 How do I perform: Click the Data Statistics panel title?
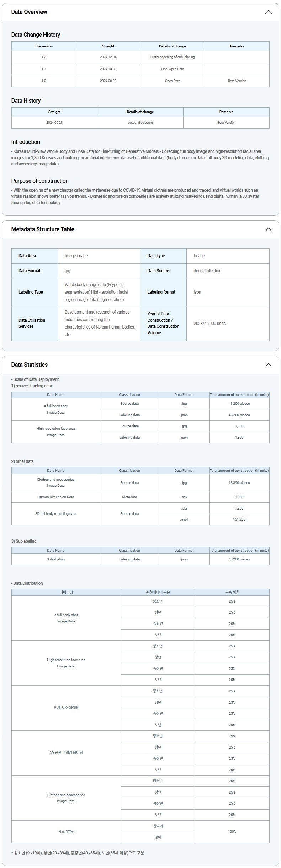(29, 365)
